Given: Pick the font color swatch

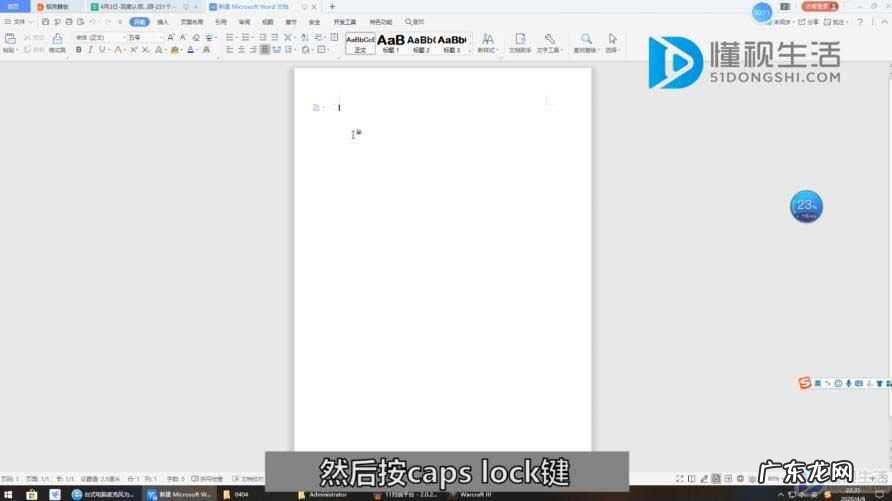Looking at the screenshot, I should (191, 50).
